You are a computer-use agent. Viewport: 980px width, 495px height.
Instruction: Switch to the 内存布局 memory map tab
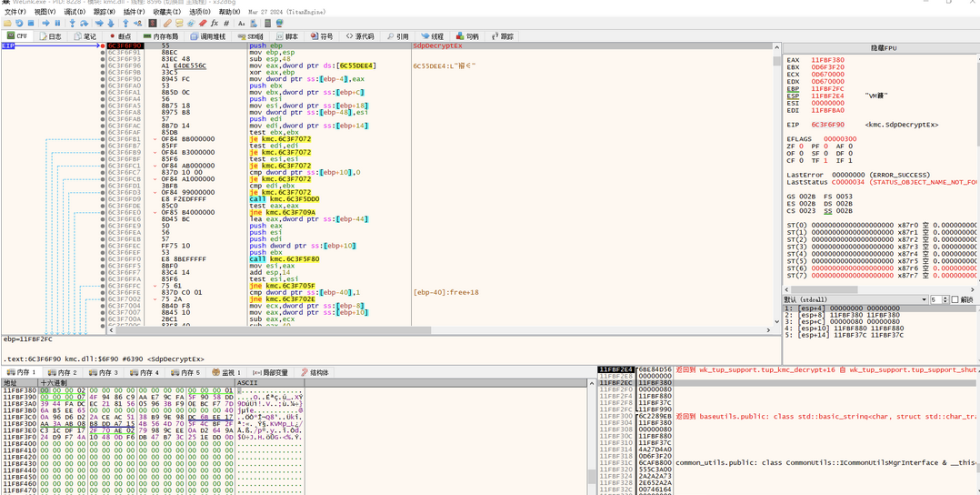pos(161,36)
